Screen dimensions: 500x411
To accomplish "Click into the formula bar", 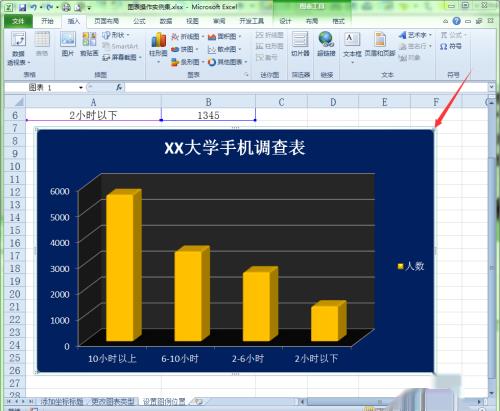I will click(306, 88).
